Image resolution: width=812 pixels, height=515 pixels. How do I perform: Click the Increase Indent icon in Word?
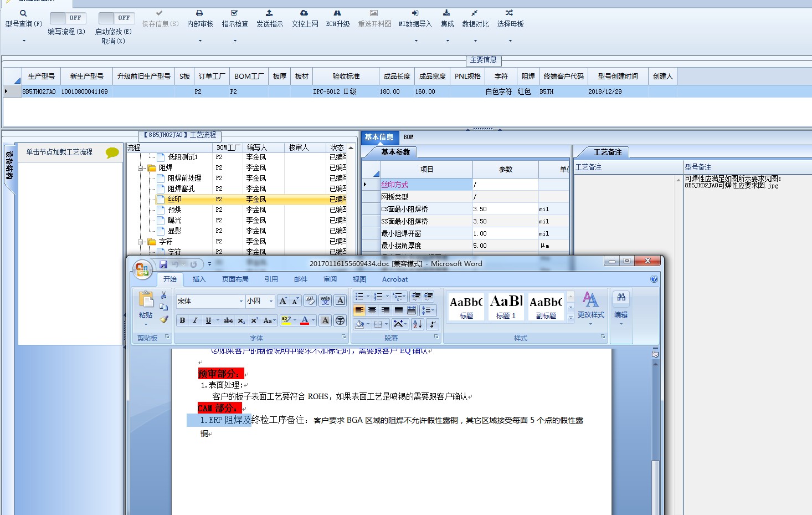tap(429, 297)
